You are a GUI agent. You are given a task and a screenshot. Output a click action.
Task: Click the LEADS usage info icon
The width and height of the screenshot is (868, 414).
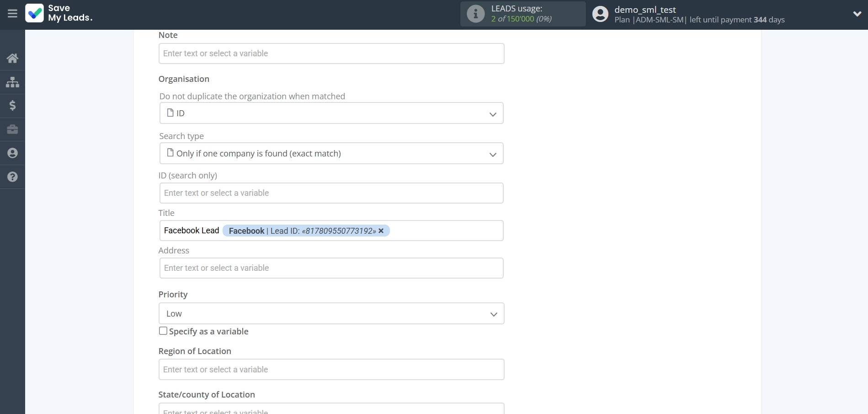pos(475,14)
